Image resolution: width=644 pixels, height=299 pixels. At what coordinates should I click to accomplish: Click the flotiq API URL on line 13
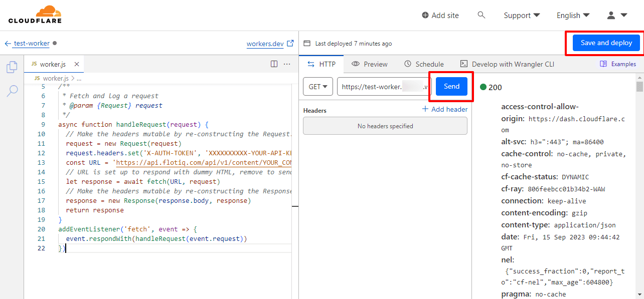pos(203,163)
